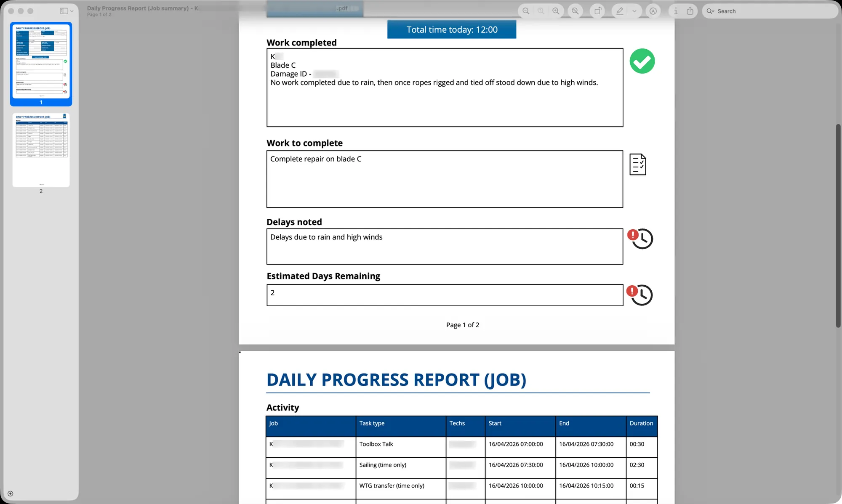Show the Markup toolbar
The width and height of the screenshot is (842, 504).
tap(653, 11)
